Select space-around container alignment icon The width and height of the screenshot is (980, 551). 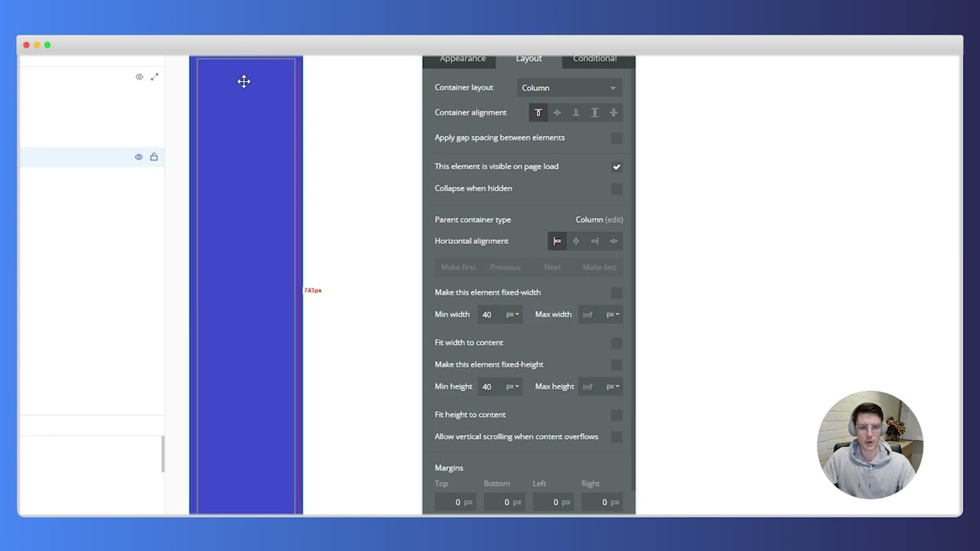pyautogui.click(x=613, y=112)
